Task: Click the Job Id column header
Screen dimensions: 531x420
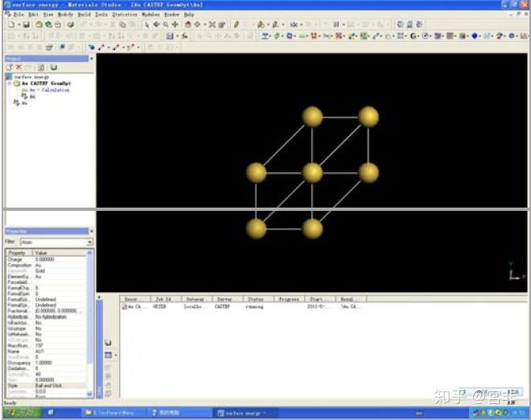Action: click(x=166, y=299)
